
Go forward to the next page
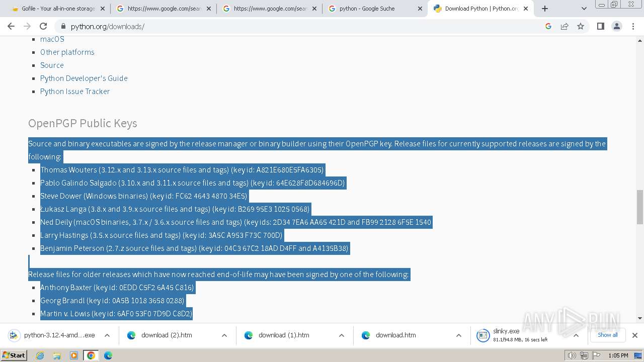coord(27,26)
